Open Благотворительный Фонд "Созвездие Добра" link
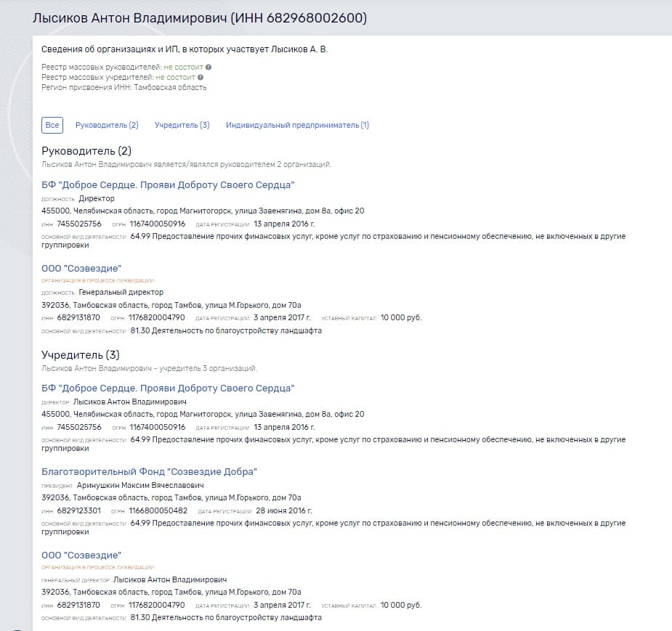The height and width of the screenshot is (631, 672). pyautogui.click(x=149, y=472)
